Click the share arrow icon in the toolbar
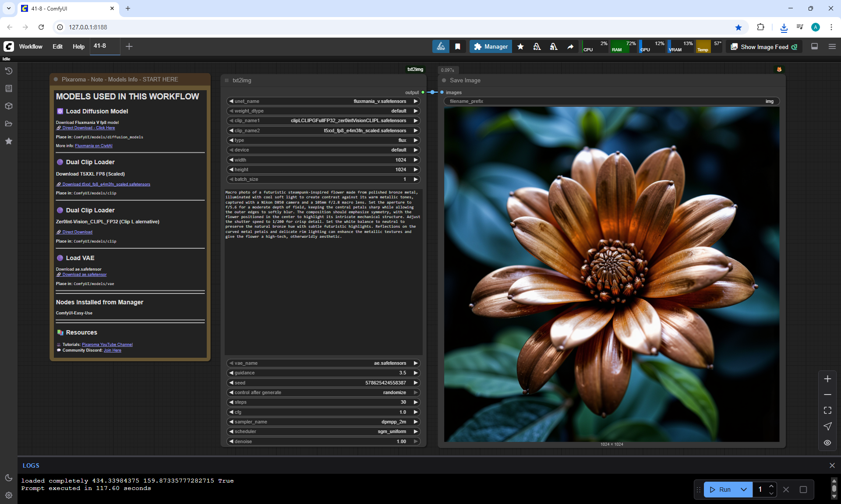The image size is (841, 504). pyautogui.click(x=570, y=46)
